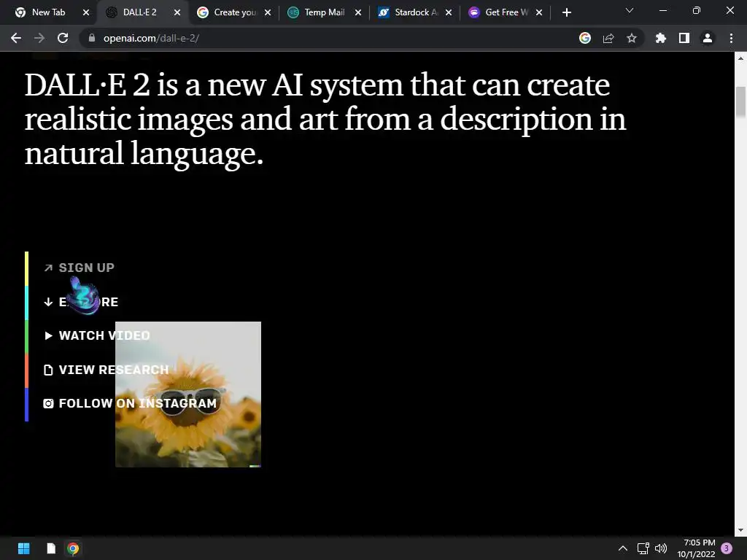
Task: Open the Extensions puzzle icon
Action: pyautogui.click(x=661, y=38)
